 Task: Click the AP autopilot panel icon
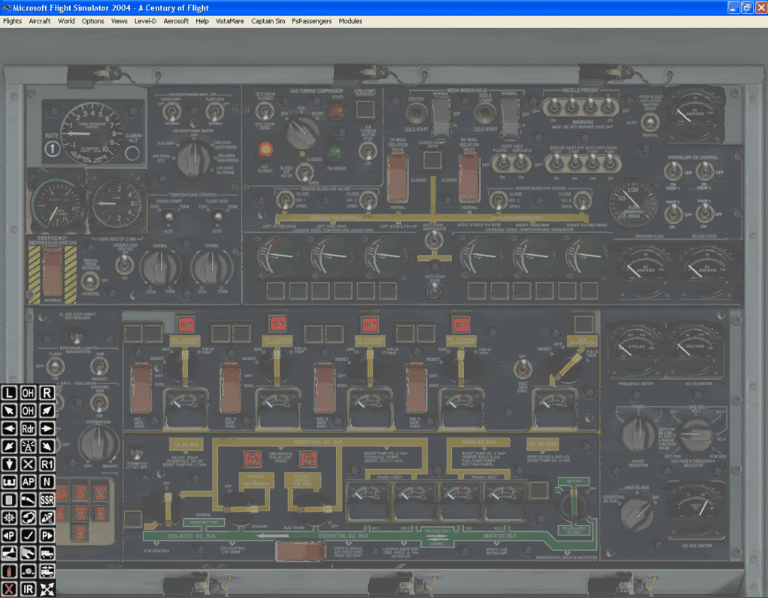click(28, 481)
